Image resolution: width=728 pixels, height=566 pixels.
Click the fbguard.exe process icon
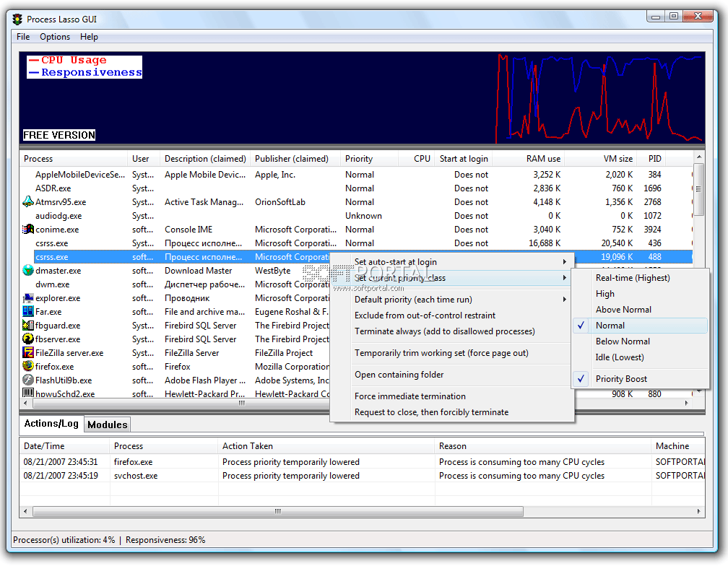pyautogui.click(x=28, y=325)
